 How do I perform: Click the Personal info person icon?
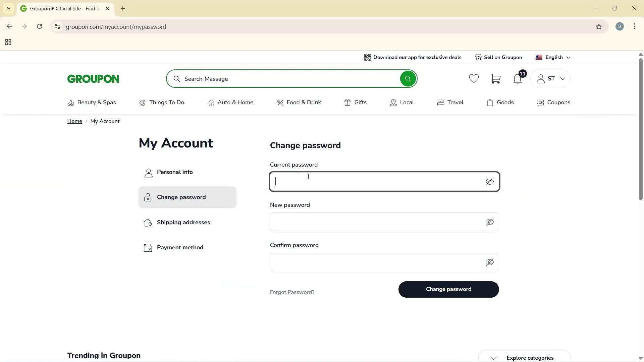[x=148, y=172]
